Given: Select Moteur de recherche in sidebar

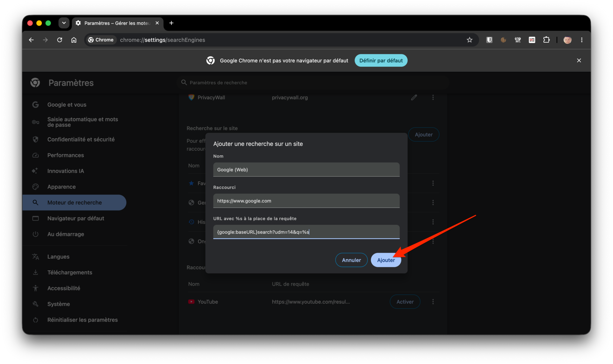Looking at the screenshot, I should 74,203.
